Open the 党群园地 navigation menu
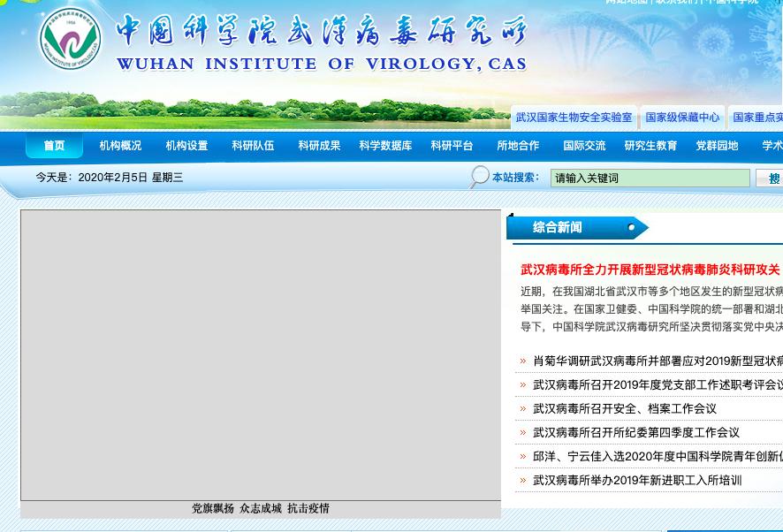The image size is (783, 532). (x=717, y=145)
